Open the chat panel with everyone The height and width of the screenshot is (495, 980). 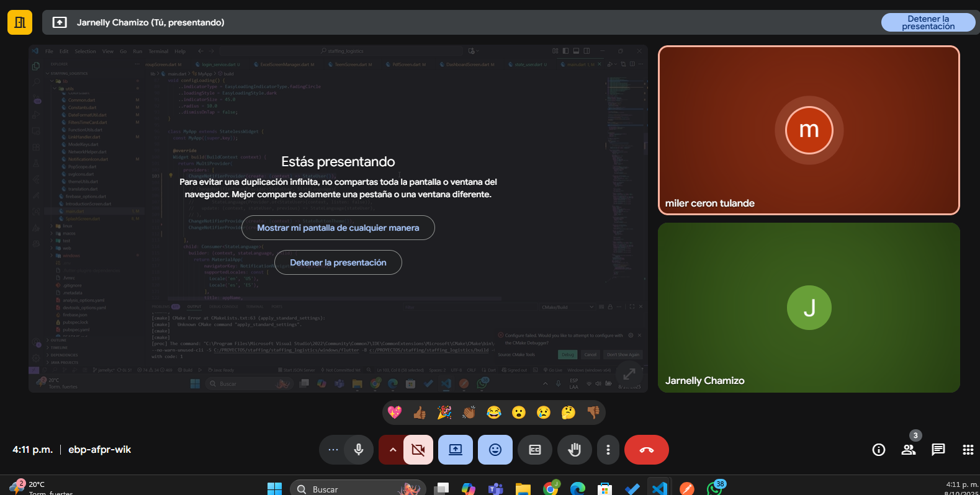coord(938,450)
